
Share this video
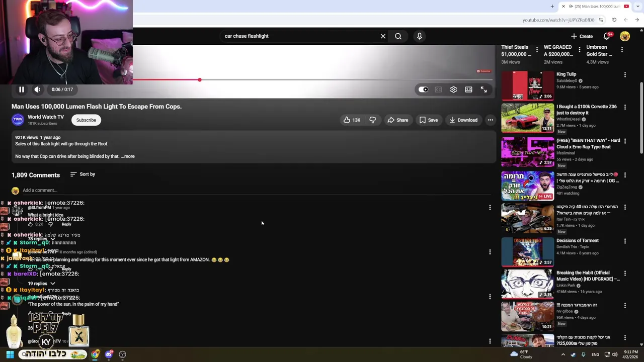pos(397,120)
